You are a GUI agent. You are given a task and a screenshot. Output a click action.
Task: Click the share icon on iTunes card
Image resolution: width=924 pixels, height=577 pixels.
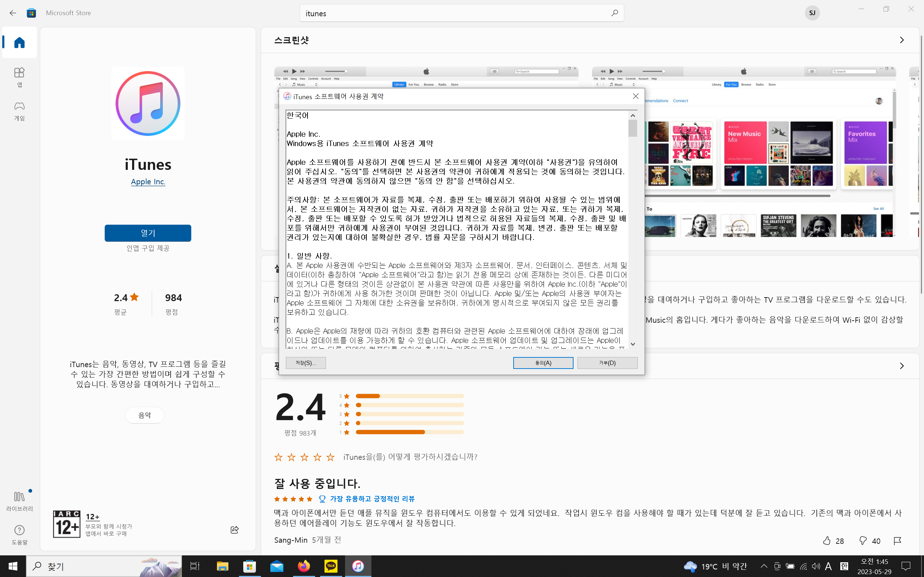[235, 529]
